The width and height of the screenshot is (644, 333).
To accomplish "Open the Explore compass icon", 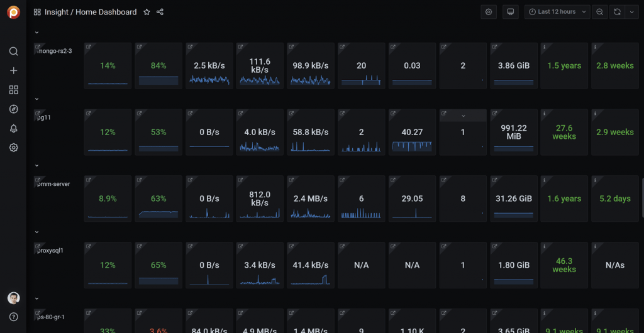I will point(14,109).
